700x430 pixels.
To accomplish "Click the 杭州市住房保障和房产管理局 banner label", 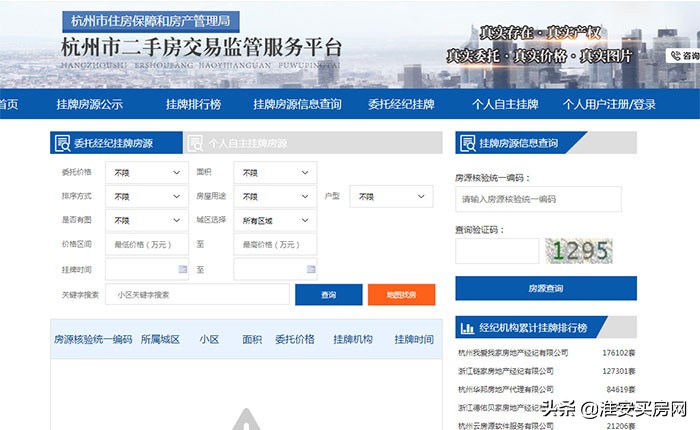I will (151, 21).
